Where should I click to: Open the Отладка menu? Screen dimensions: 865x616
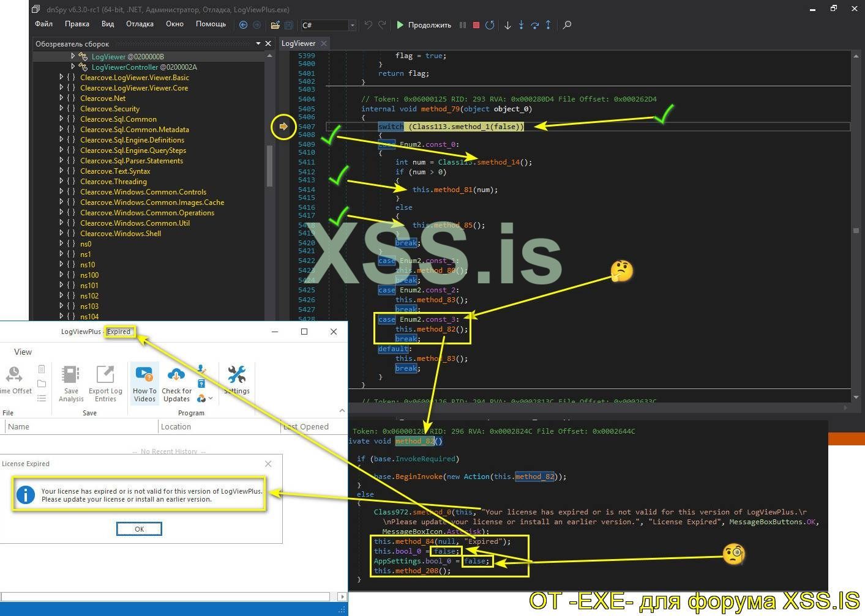pos(140,24)
